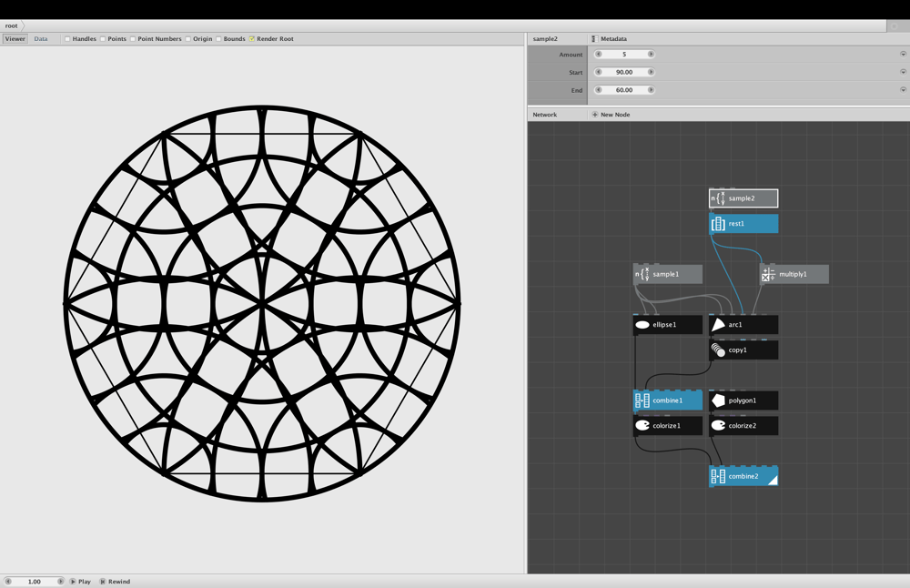Enable the Handles checkbox

[x=67, y=39]
